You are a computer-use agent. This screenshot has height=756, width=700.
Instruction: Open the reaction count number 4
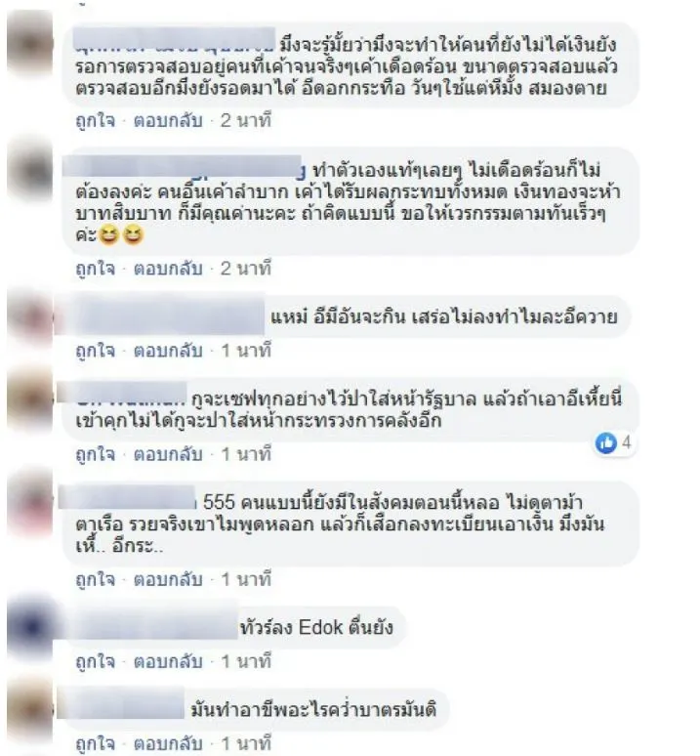click(x=626, y=442)
